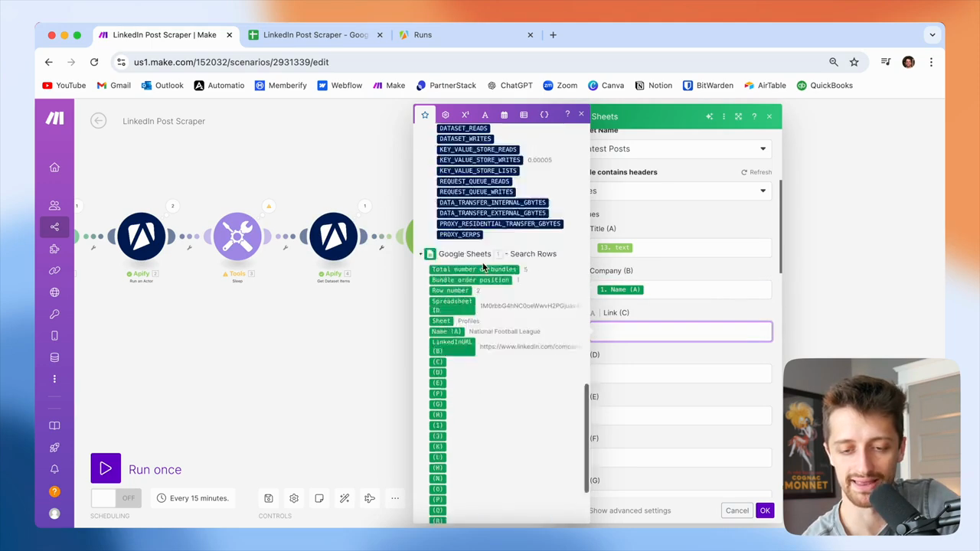
Task: Insert the Name (A) variable pill
Action: [x=447, y=331]
